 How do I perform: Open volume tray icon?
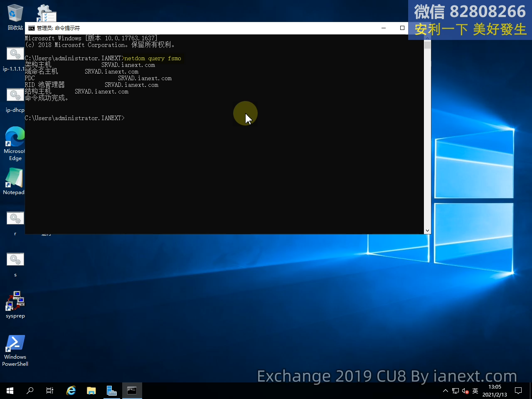(465, 391)
